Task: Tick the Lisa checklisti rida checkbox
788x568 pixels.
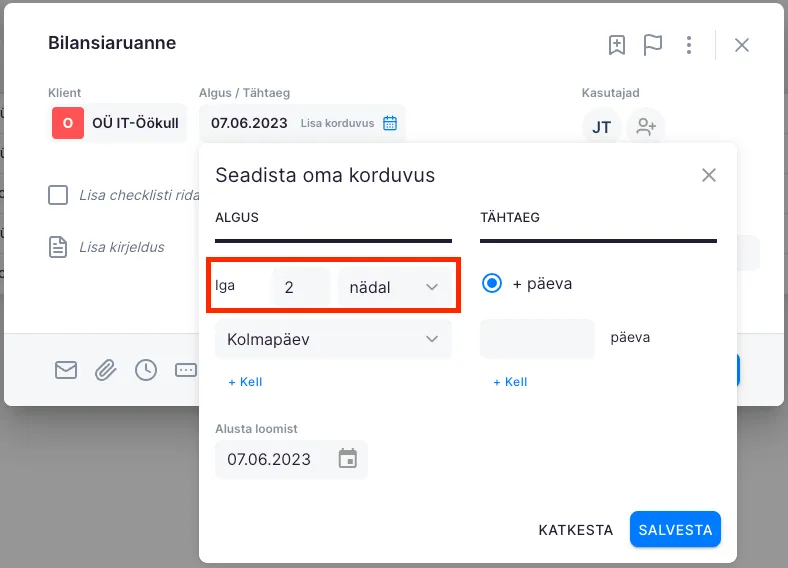Action: pyautogui.click(x=58, y=195)
